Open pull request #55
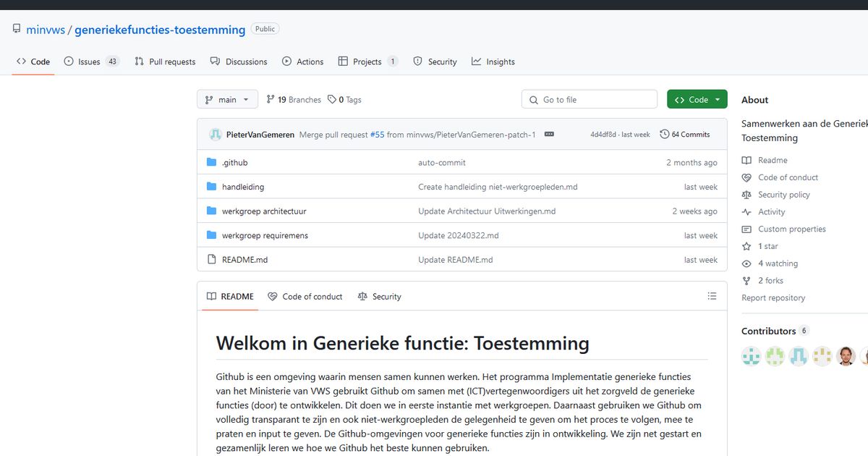Image resolution: width=868 pixels, height=456 pixels. 377,134
